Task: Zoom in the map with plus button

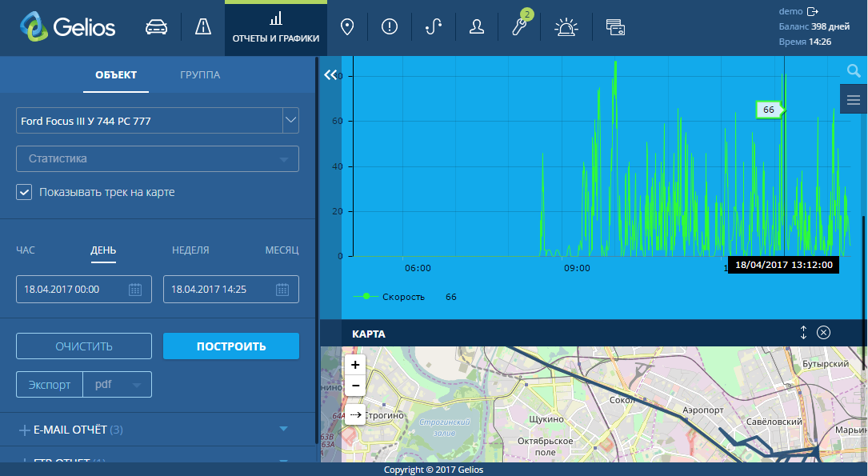Action: 355,364
